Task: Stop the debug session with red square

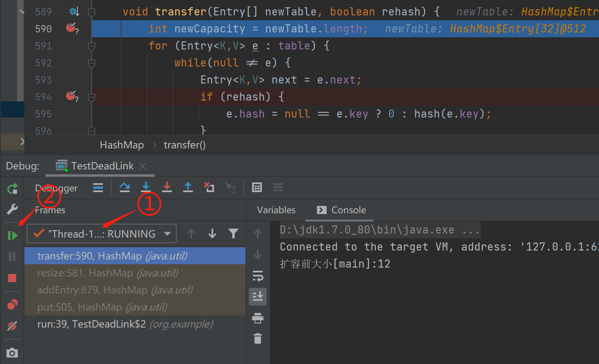Action: point(12,278)
